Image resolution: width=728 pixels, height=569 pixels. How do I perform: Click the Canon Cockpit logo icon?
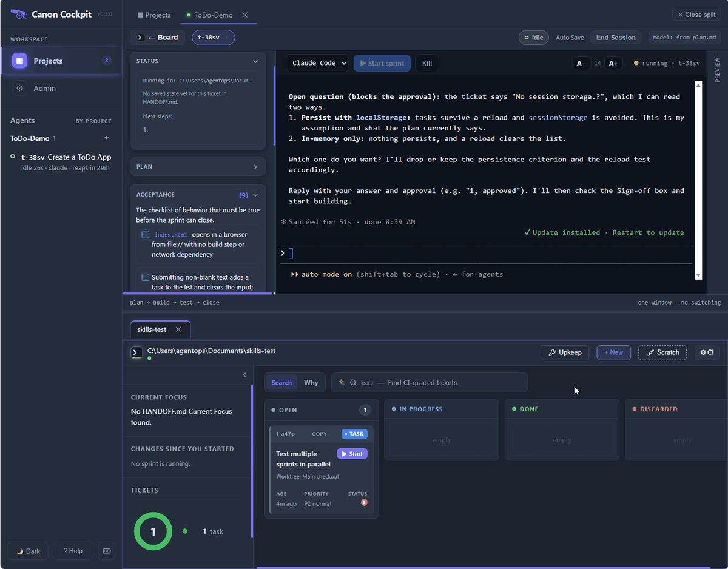coord(19,14)
